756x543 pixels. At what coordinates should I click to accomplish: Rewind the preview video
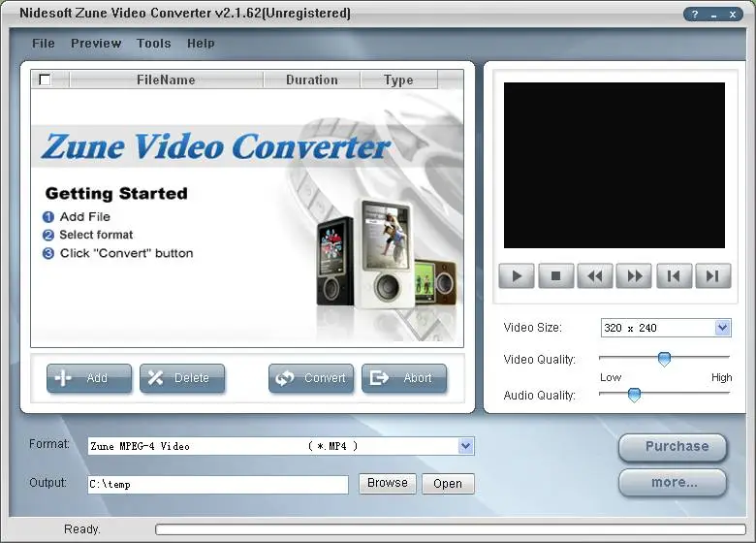595,275
